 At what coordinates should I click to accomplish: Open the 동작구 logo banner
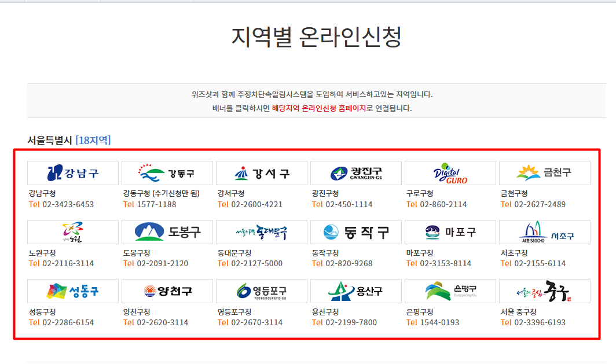coord(355,232)
